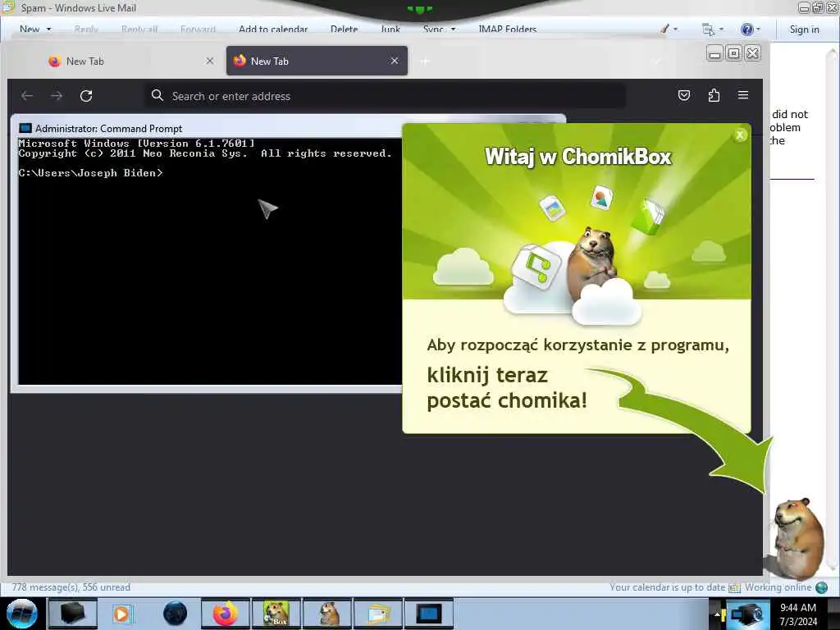The height and width of the screenshot is (630, 840).
Task: Open IMAP Folders in Live Mail
Action: [507, 29]
